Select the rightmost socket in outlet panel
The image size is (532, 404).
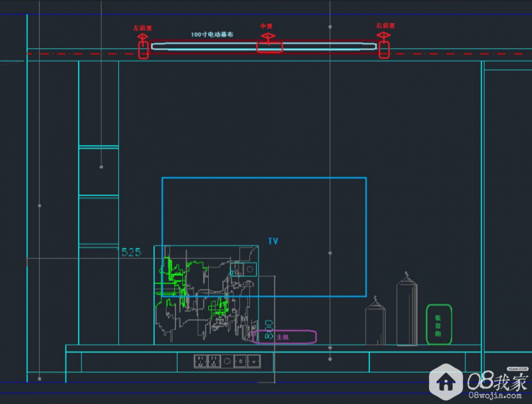point(255,361)
